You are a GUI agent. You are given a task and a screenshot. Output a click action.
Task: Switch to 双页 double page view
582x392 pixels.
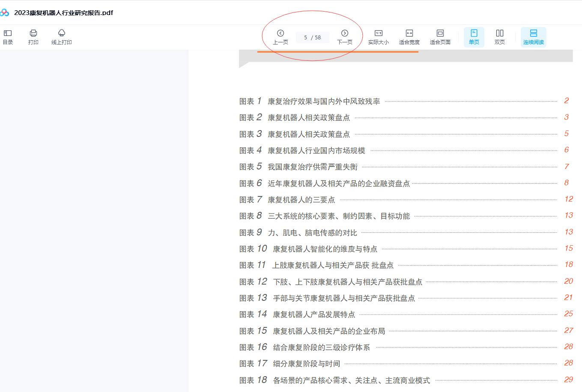499,37
